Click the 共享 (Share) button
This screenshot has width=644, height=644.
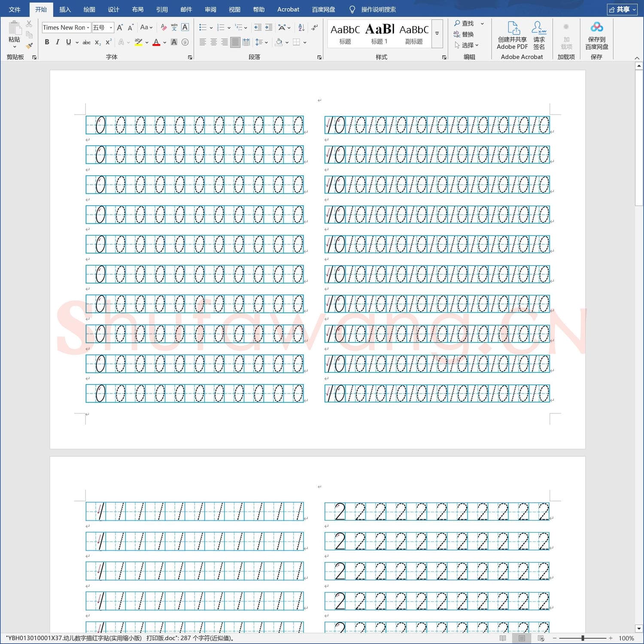(622, 9)
